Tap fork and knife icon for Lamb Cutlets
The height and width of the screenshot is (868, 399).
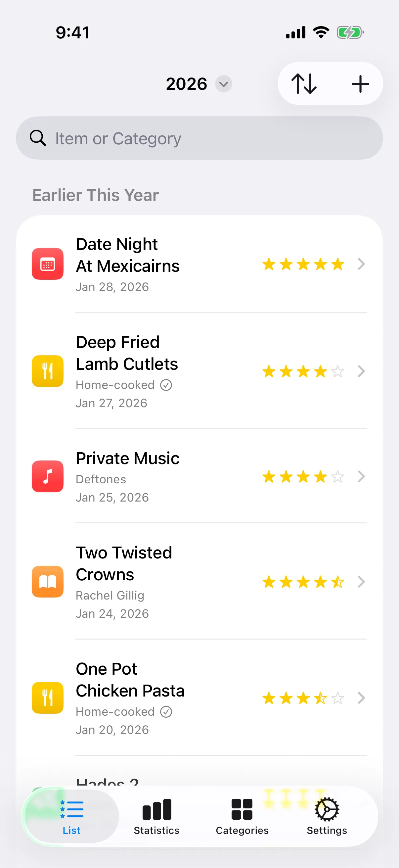(x=47, y=371)
